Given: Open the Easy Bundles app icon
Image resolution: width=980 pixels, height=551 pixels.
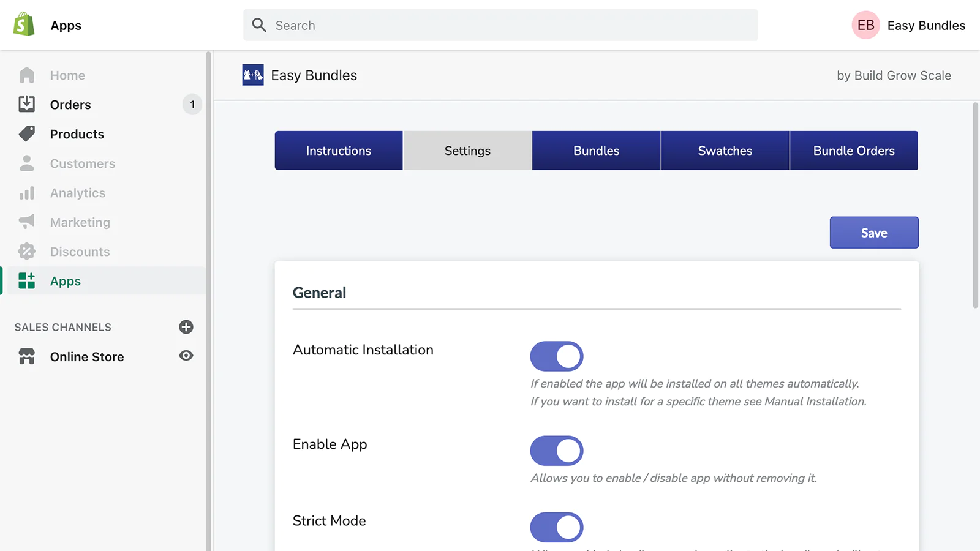Looking at the screenshot, I should (252, 75).
